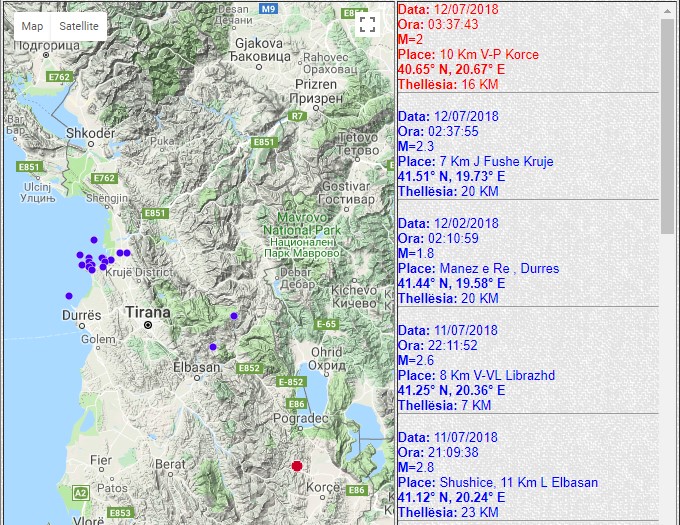Click the Krujë District label
The image size is (680, 525).
coord(139,273)
